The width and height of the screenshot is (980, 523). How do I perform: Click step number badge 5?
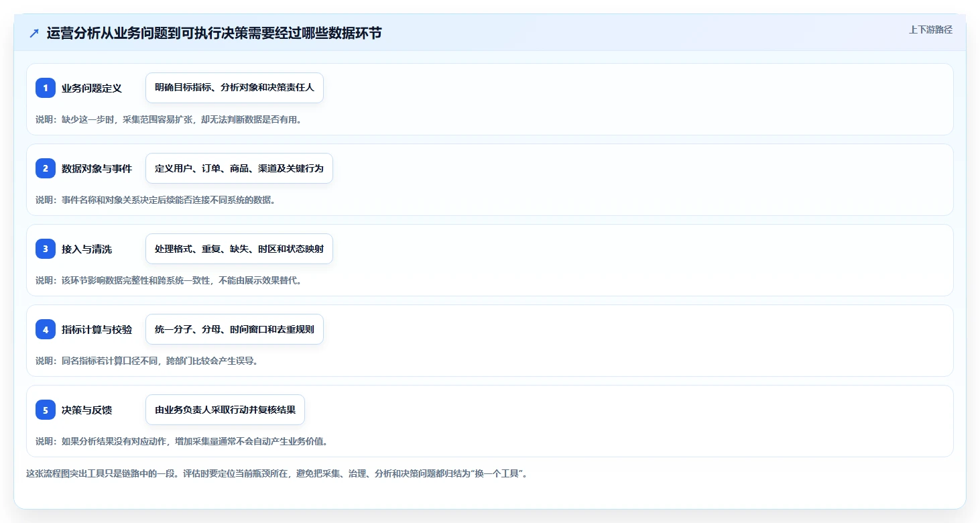click(x=46, y=410)
